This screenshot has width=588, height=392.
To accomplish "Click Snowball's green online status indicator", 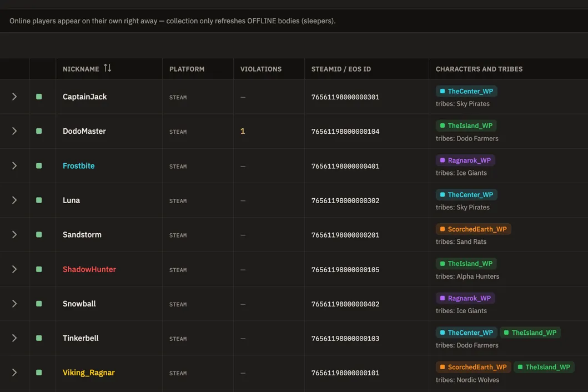I will (39, 304).
